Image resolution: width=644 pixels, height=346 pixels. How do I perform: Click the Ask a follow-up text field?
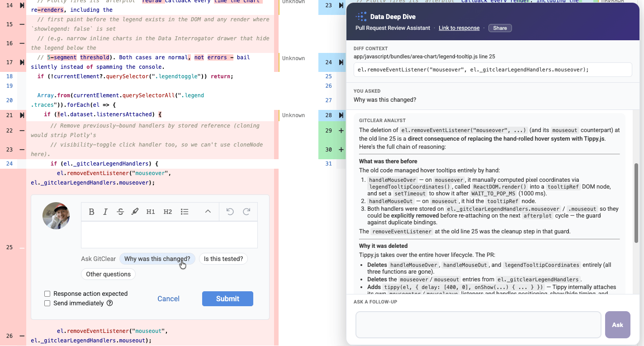(x=478, y=325)
